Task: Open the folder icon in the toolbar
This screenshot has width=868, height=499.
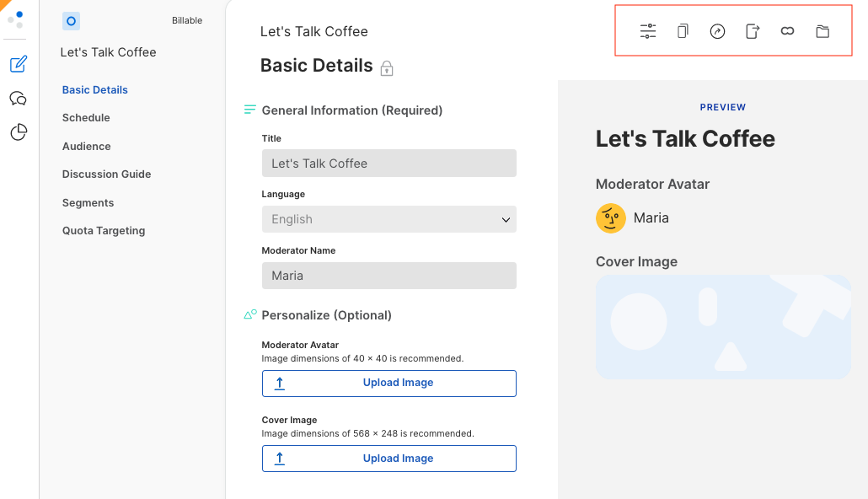Action: (822, 31)
